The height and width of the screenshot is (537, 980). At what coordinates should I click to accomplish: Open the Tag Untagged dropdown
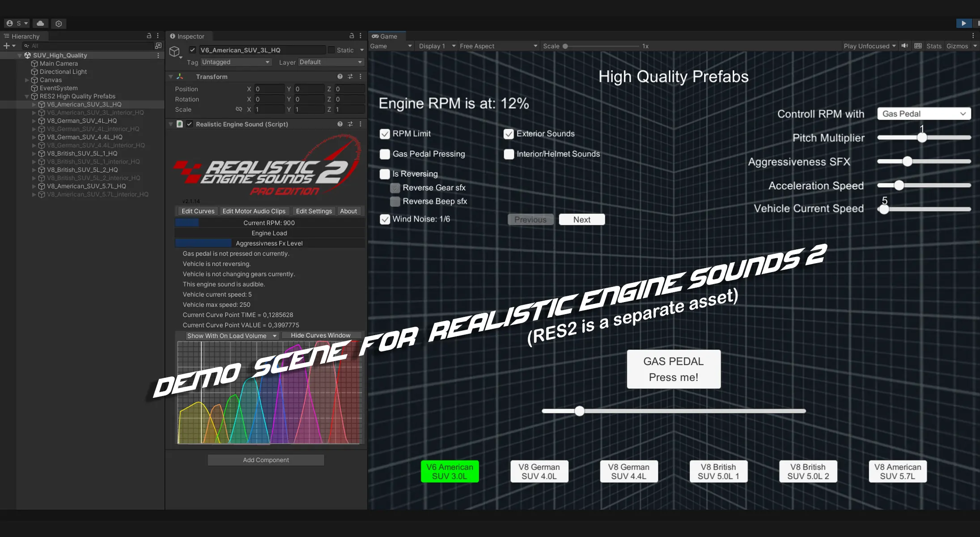(x=236, y=62)
